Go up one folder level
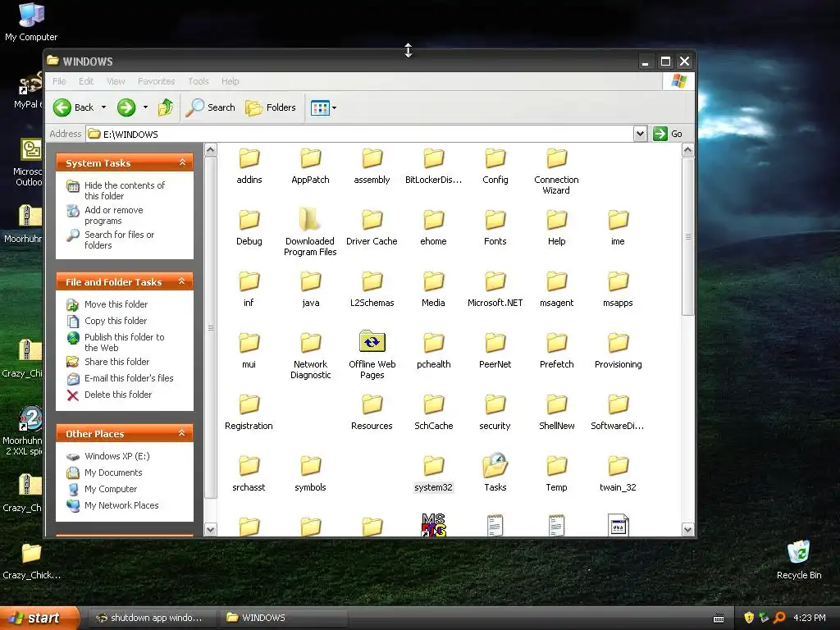840x630 pixels. (166, 107)
